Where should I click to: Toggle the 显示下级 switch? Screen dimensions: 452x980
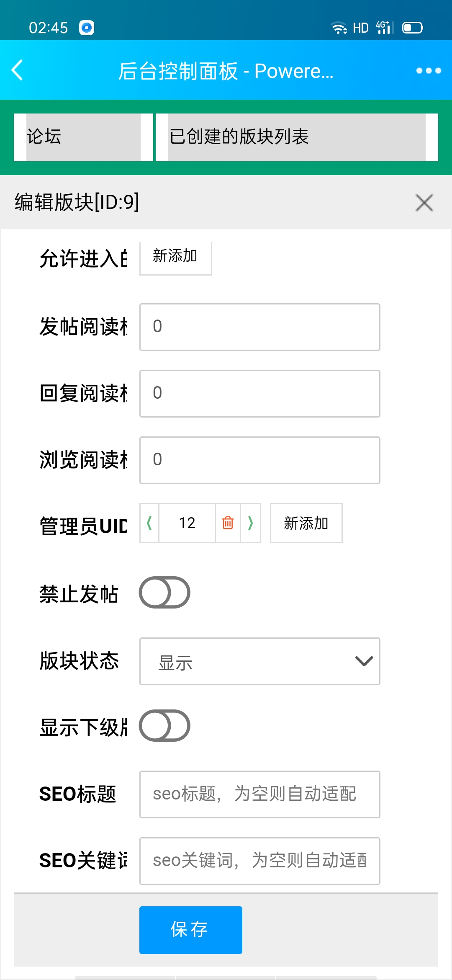(164, 725)
